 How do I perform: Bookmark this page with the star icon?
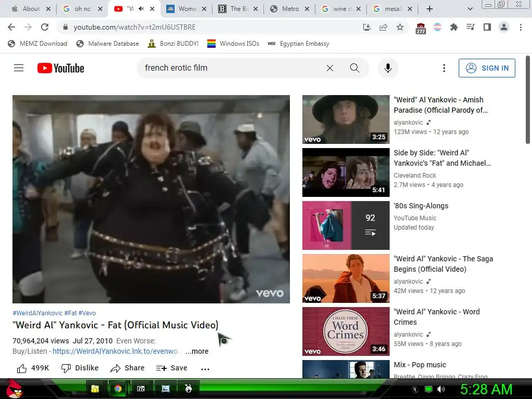tap(400, 27)
